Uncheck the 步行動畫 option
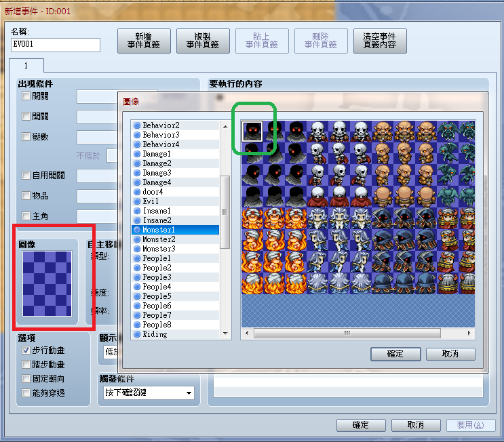The image size is (504, 442). [x=26, y=350]
